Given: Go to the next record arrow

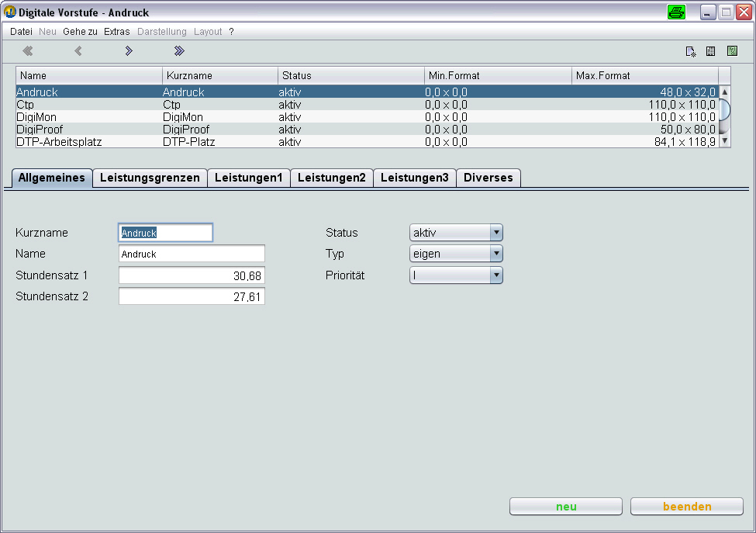Looking at the screenshot, I should [129, 50].
